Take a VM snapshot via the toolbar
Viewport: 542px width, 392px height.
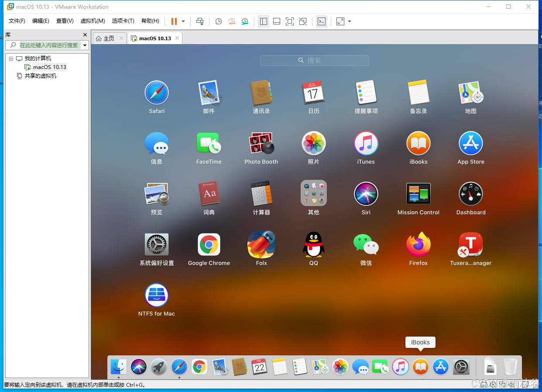coord(219,21)
